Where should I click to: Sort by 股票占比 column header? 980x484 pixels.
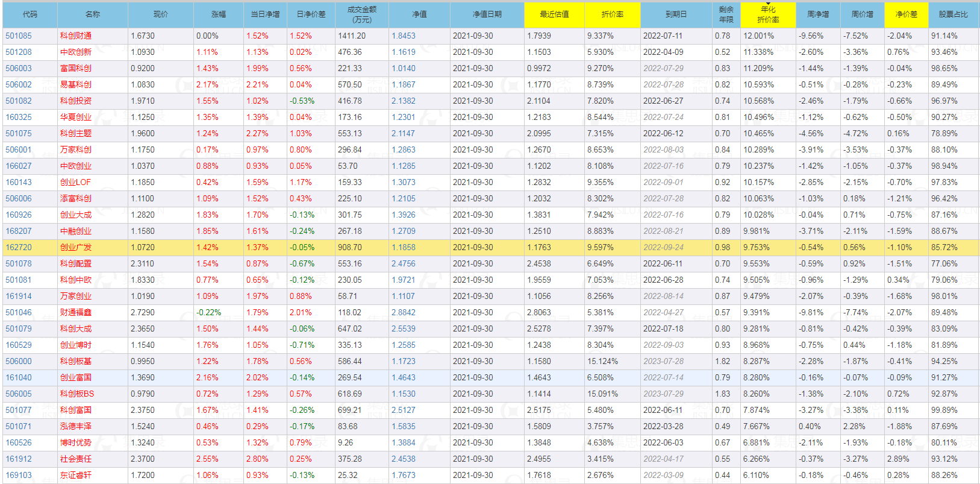(953, 14)
